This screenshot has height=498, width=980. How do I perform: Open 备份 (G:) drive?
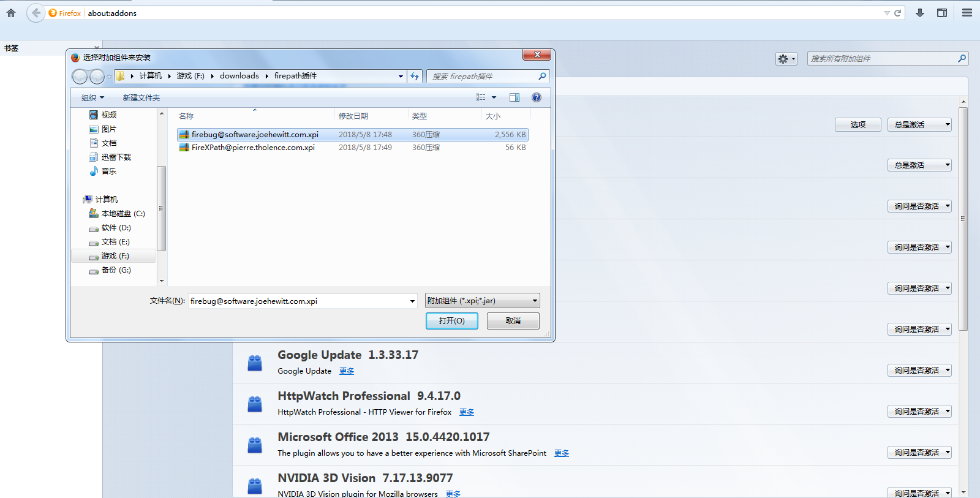click(x=116, y=270)
